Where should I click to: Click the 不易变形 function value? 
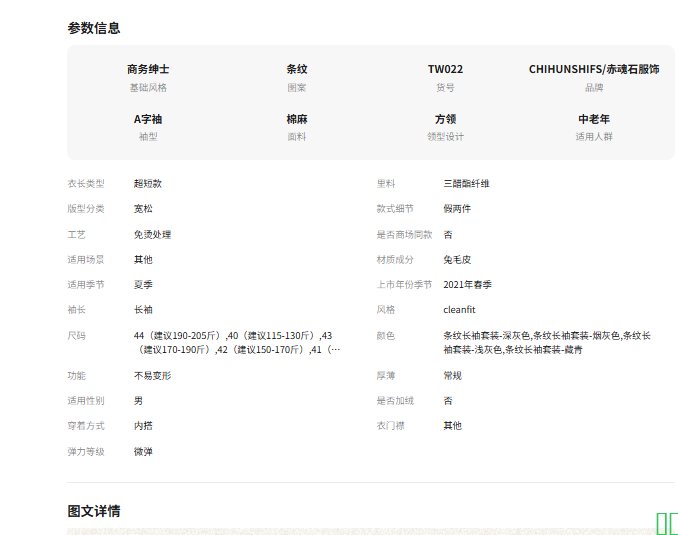coord(152,375)
